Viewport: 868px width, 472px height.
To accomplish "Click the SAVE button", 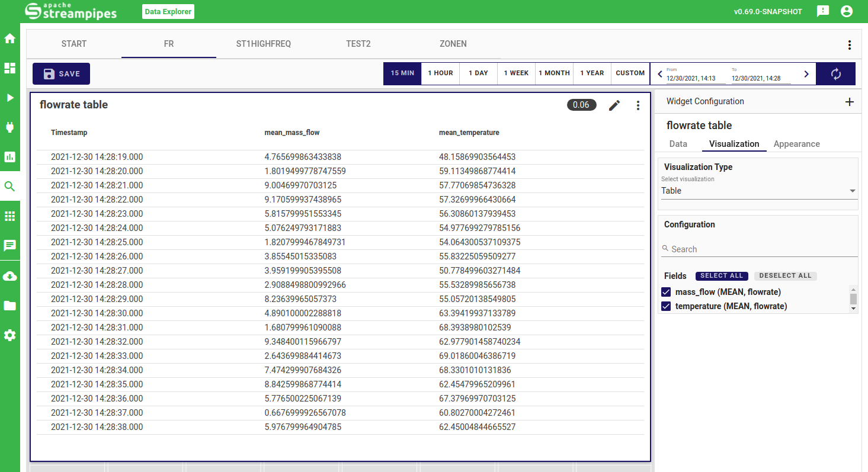I will tap(62, 74).
